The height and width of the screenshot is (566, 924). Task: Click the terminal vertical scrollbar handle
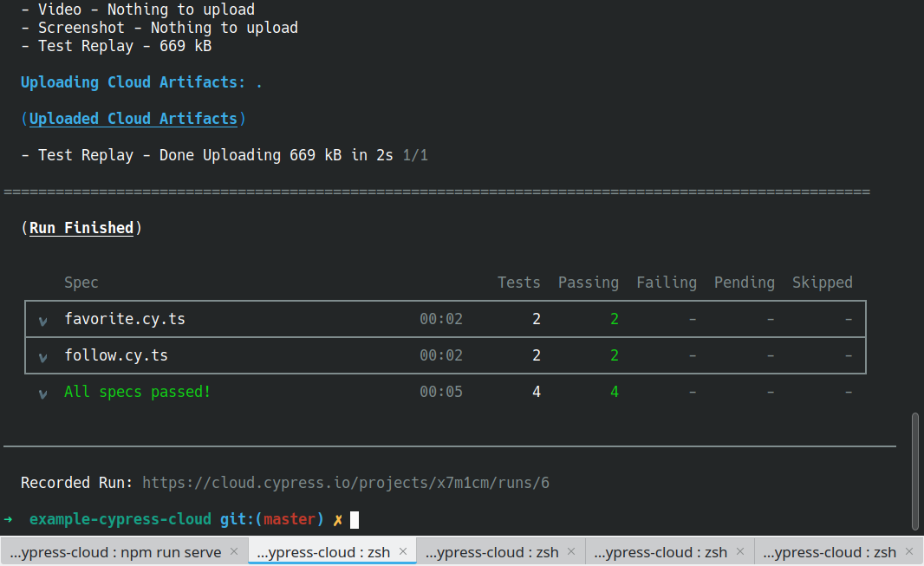915,472
